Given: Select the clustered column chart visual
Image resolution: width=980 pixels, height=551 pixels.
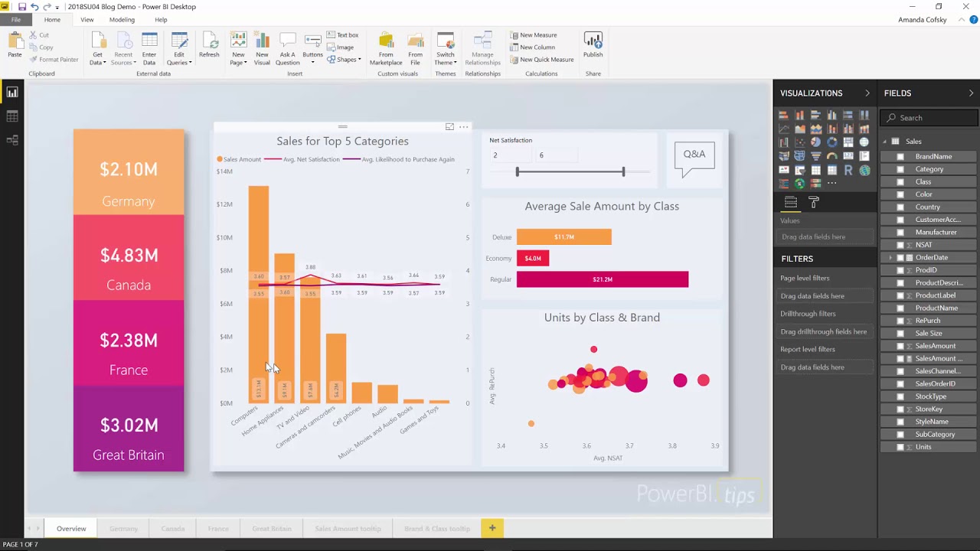Looking at the screenshot, I should (x=832, y=115).
